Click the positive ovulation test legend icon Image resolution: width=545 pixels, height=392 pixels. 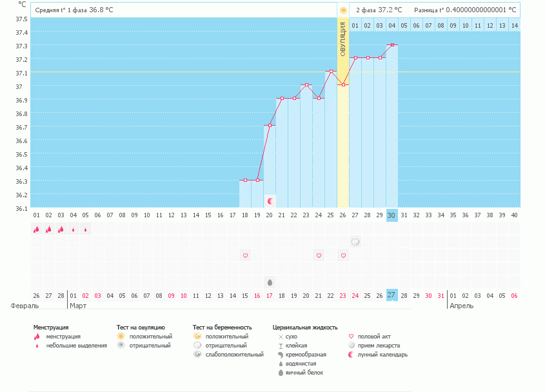(121, 337)
